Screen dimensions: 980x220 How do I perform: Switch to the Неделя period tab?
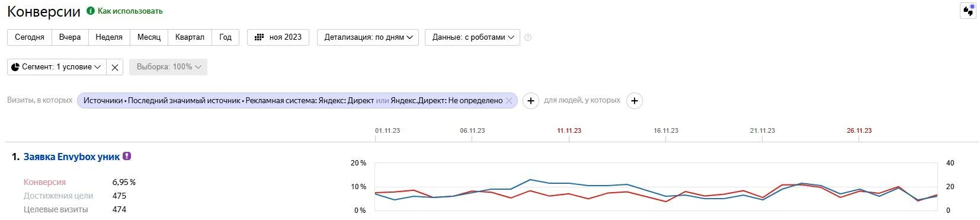(x=109, y=37)
